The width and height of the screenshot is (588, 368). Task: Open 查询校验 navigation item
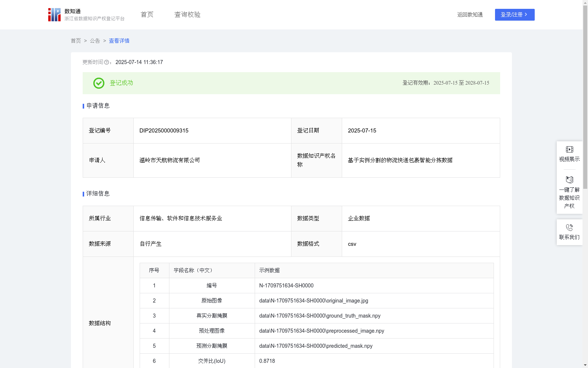(x=187, y=14)
